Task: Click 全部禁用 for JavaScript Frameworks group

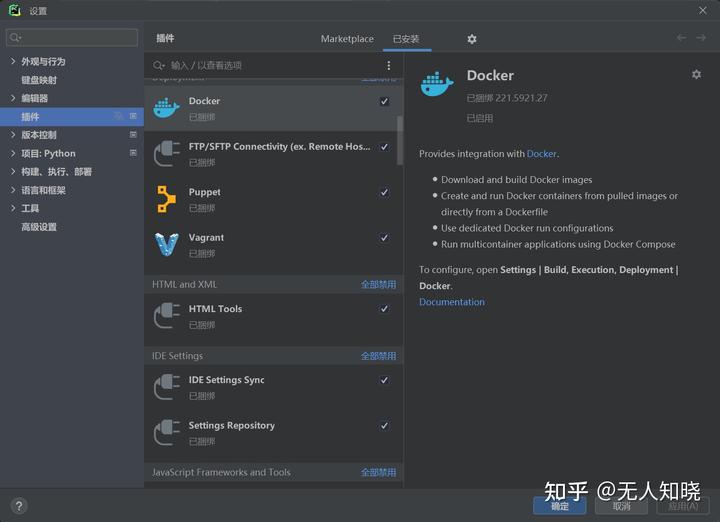Action: tap(378, 472)
